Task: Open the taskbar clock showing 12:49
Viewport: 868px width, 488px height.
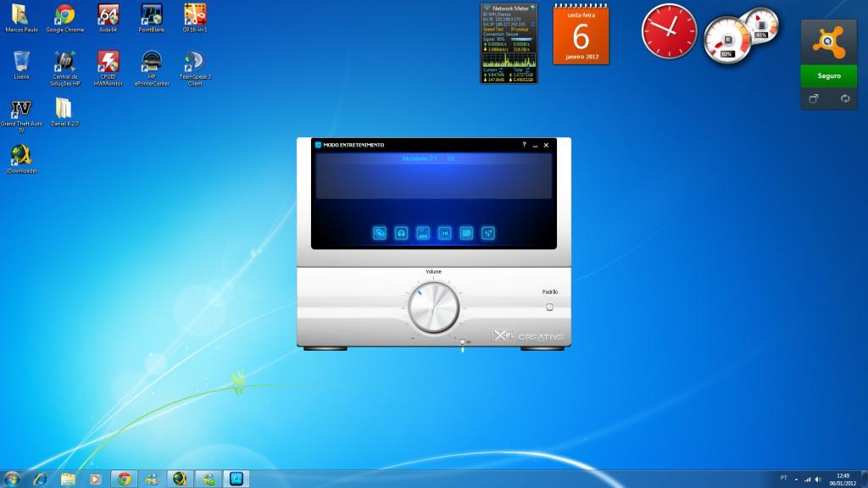Action: (x=843, y=480)
